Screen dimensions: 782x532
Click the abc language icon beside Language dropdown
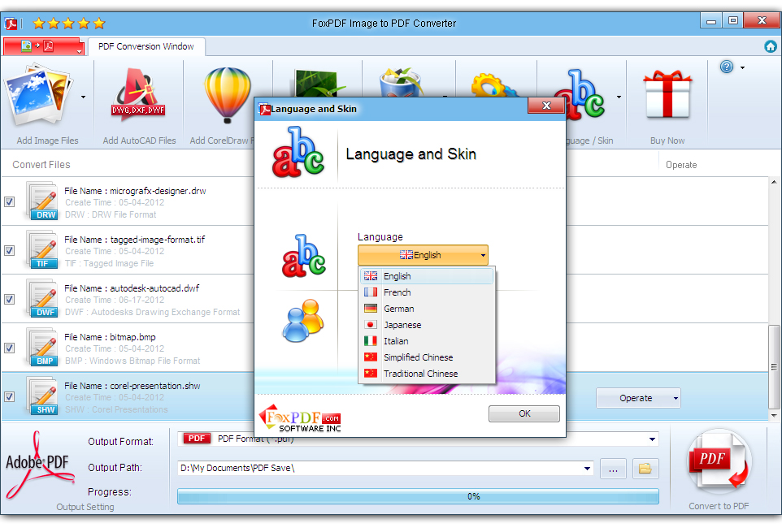pyautogui.click(x=304, y=256)
